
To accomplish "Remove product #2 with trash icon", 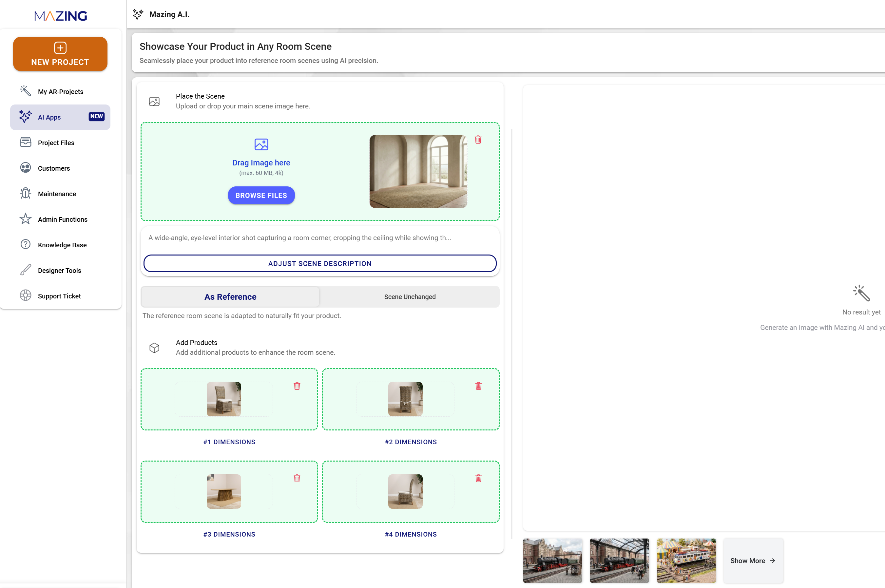I will click(x=478, y=386).
